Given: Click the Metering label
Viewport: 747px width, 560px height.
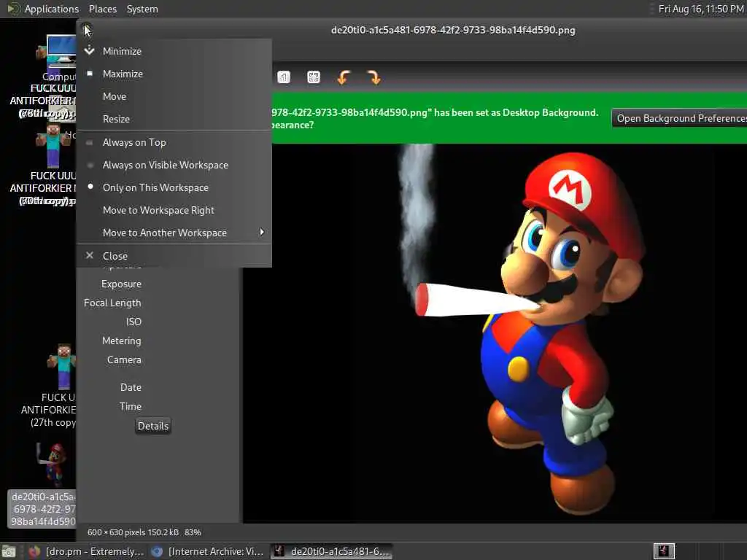Looking at the screenshot, I should pos(122,341).
